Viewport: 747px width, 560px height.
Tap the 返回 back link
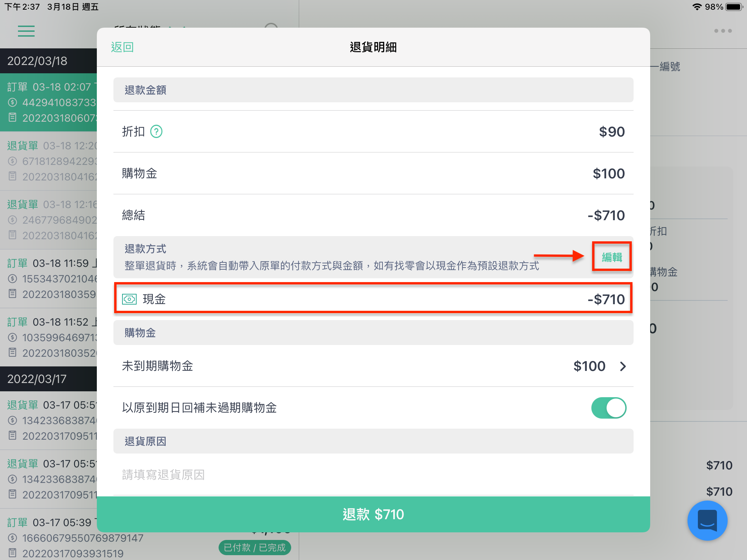(122, 47)
